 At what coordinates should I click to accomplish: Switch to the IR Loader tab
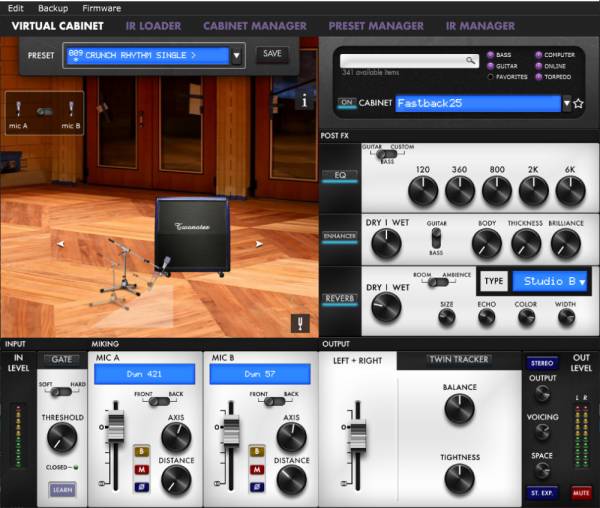[x=154, y=26]
